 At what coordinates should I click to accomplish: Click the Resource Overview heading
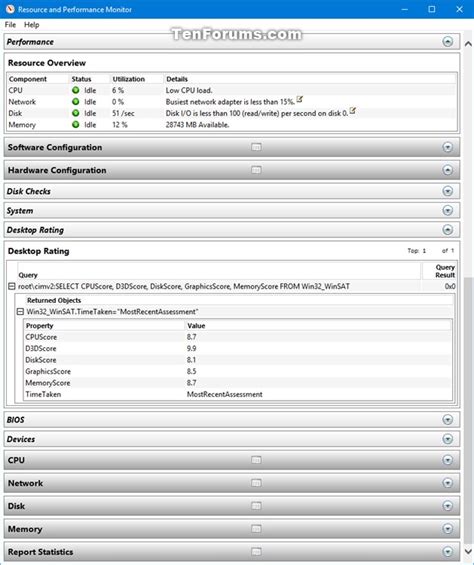point(47,63)
